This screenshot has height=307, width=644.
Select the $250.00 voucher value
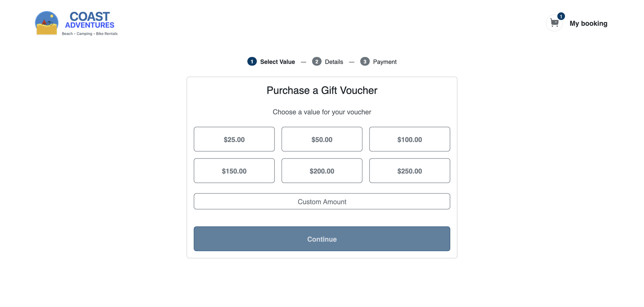pyautogui.click(x=409, y=171)
